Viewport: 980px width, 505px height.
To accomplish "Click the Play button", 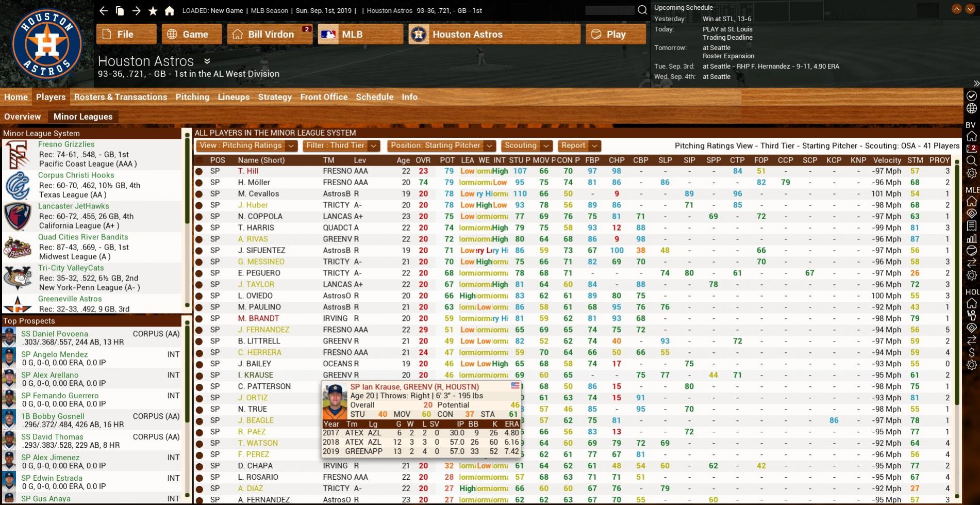I will pos(616,34).
